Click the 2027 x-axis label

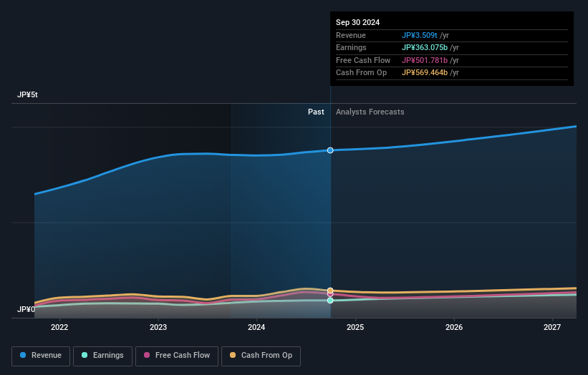click(552, 328)
